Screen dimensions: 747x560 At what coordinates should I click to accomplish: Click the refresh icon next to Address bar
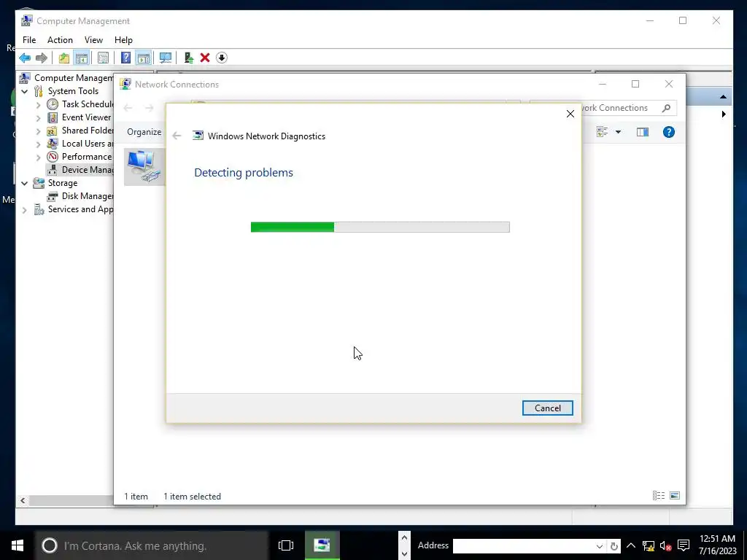click(614, 546)
